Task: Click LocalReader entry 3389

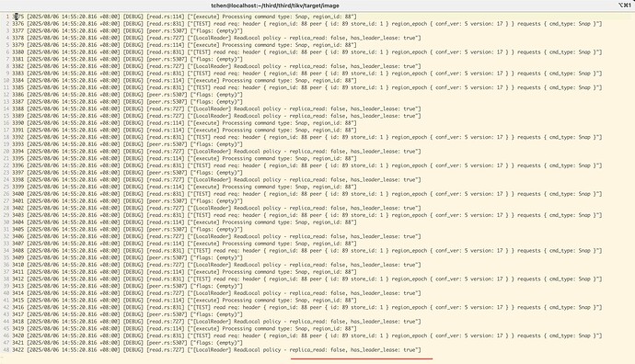Action: [x=216, y=116]
